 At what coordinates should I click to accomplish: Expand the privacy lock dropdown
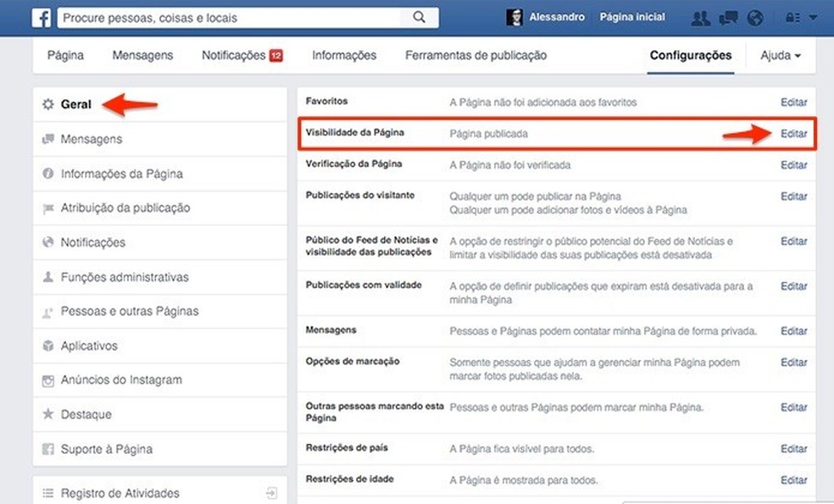tap(794, 17)
